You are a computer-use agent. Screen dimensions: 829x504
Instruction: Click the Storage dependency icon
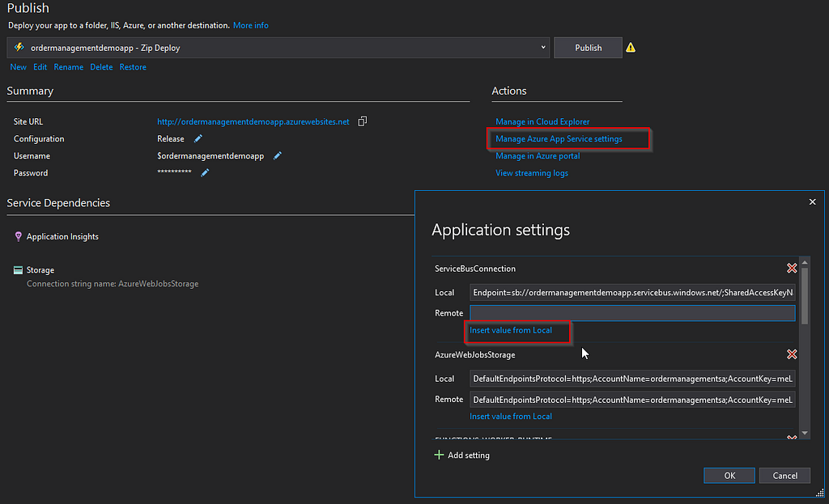[x=18, y=270]
